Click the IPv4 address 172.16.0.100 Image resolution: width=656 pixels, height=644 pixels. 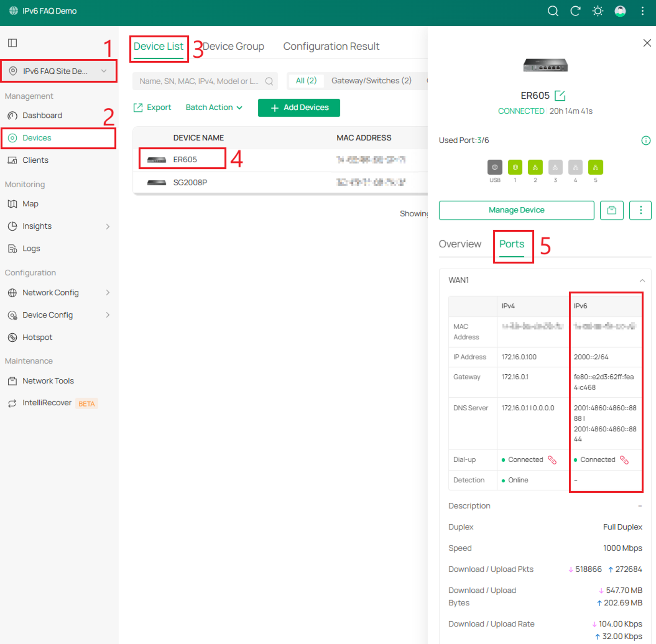519,357
